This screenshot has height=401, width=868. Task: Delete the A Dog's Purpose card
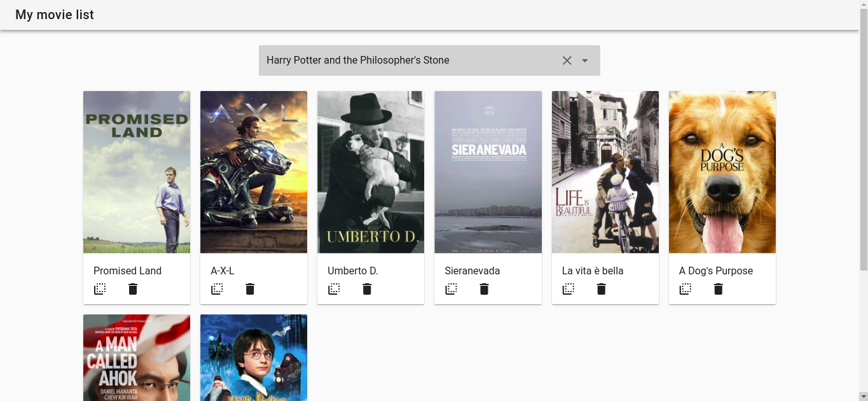[719, 289]
